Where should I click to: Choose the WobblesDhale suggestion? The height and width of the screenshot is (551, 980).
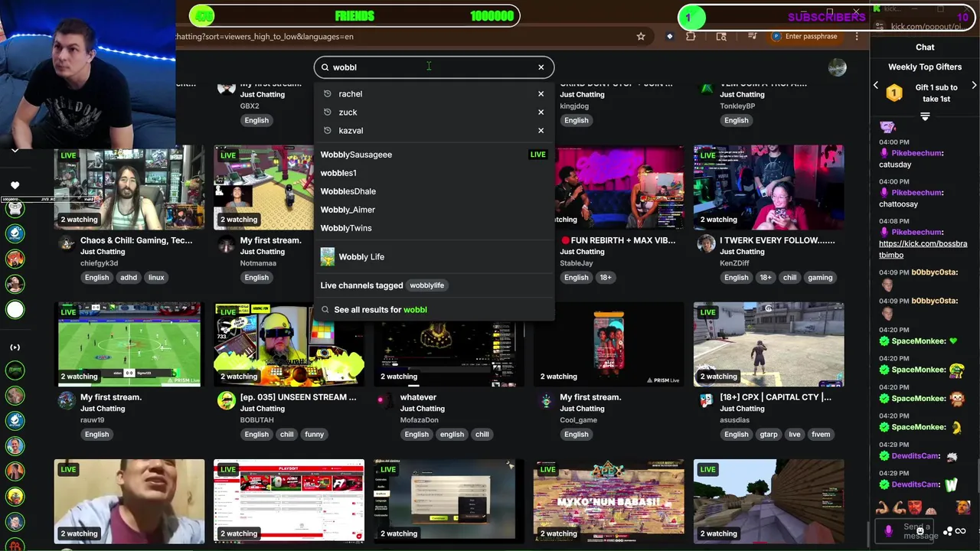(433, 191)
